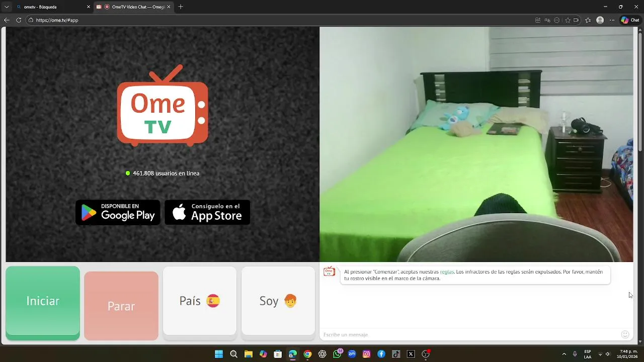Close the ometv - Búsqueda tab
644x362 pixels.
click(89, 7)
